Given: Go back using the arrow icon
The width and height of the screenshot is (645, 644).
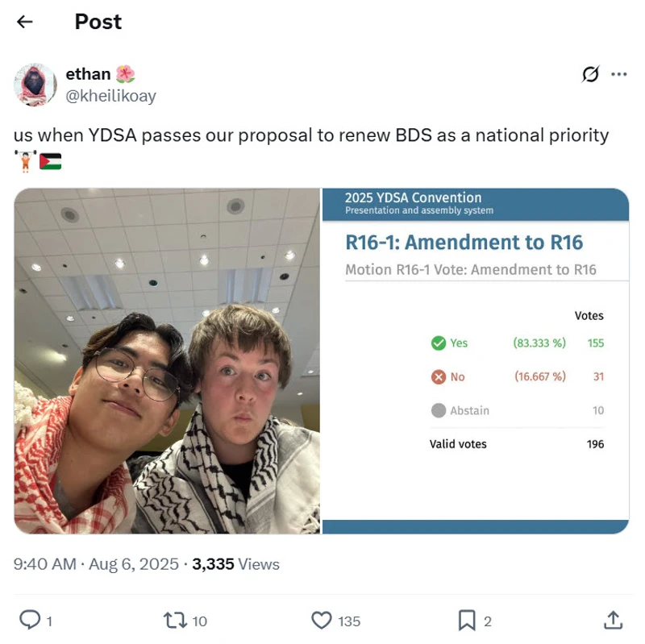Looking at the screenshot, I should (25, 22).
